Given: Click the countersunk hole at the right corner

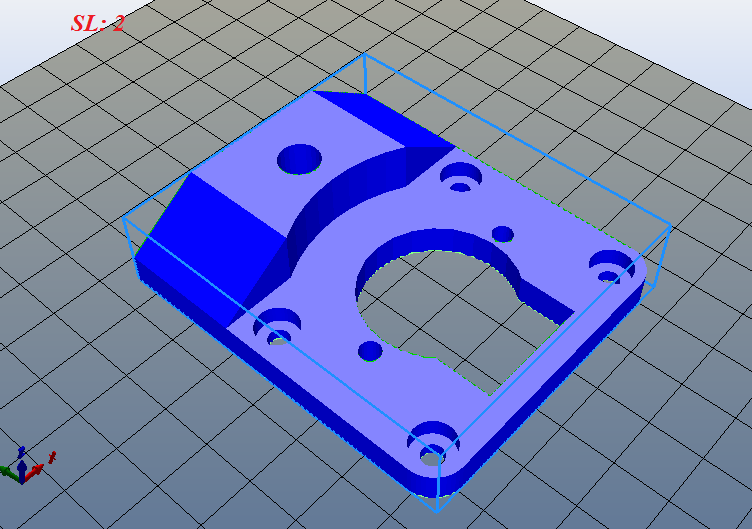Looking at the screenshot, I should [610, 266].
